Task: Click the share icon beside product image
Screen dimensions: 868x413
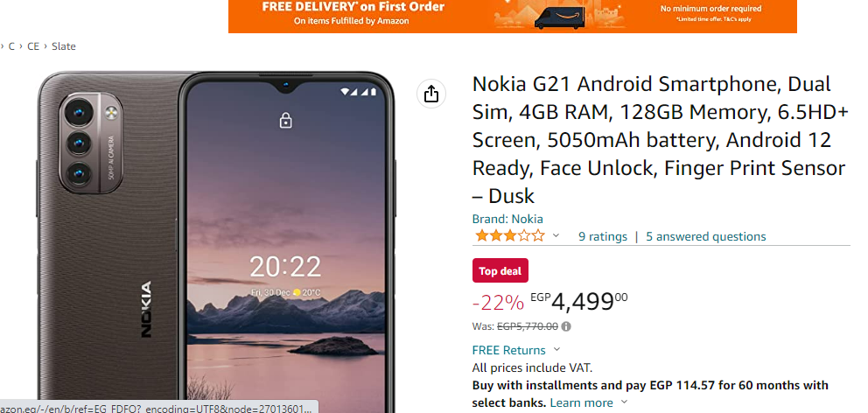Action: (x=430, y=94)
